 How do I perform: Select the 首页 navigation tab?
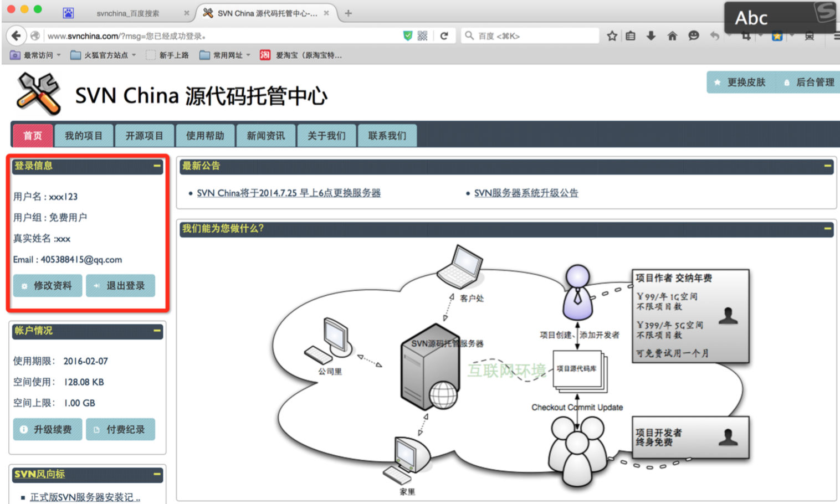pyautogui.click(x=33, y=136)
